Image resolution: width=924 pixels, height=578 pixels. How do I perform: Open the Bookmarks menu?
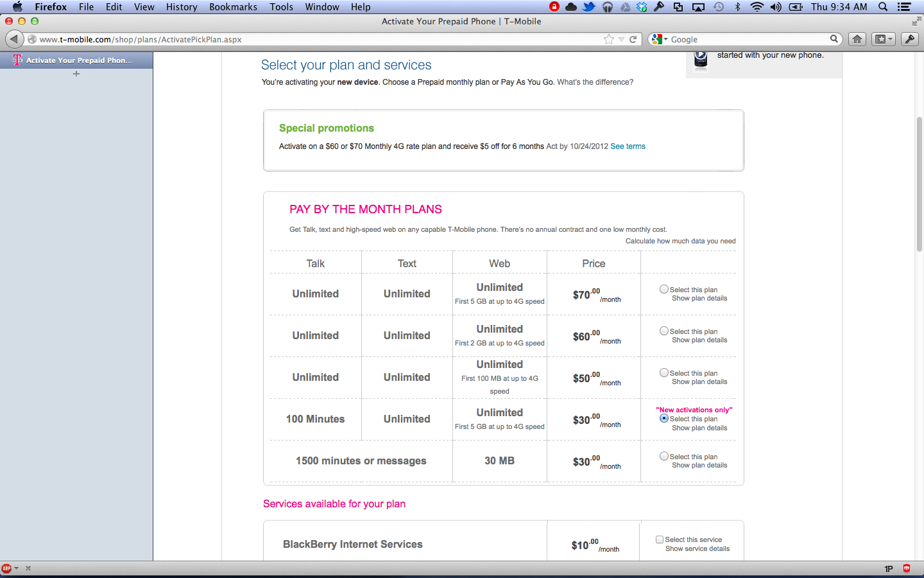pyautogui.click(x=233, y=7)
